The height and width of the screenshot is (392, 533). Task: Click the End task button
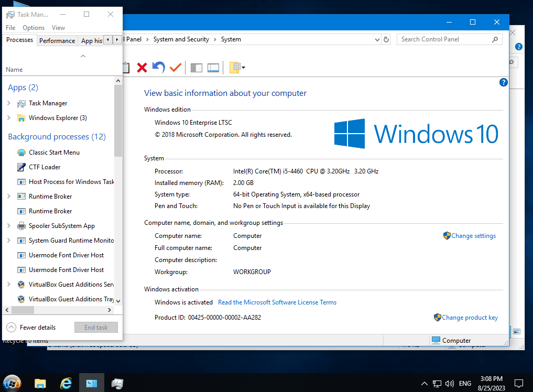pos(96,328)
